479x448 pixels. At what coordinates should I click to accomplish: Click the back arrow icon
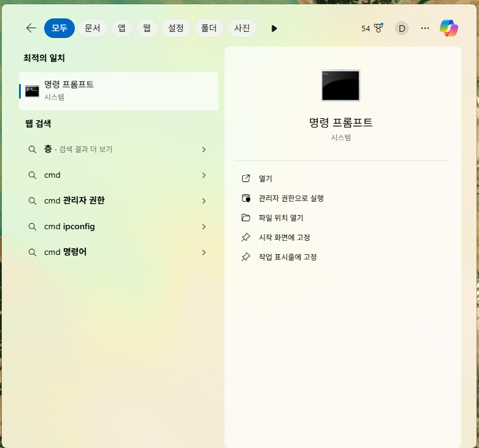[31, 28]
